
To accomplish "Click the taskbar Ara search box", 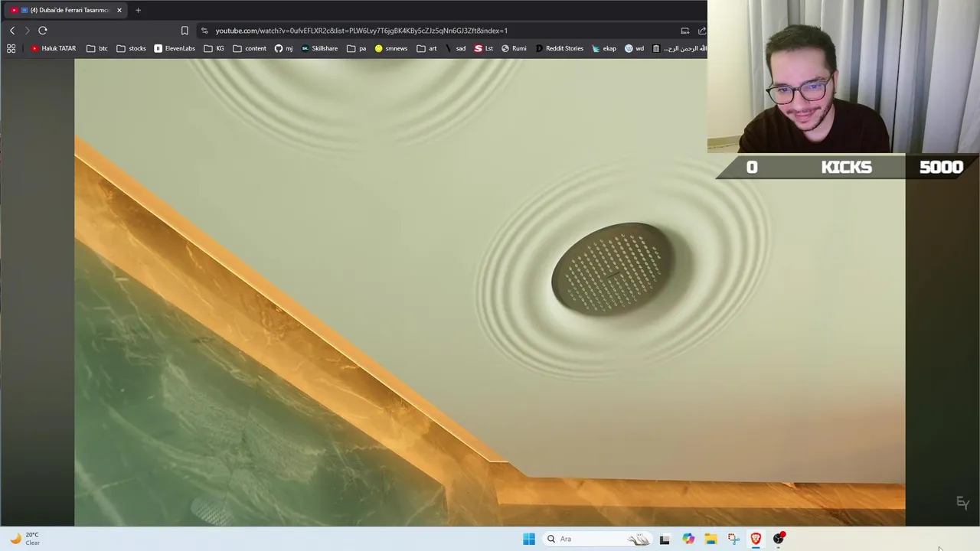I will point(597,539).
